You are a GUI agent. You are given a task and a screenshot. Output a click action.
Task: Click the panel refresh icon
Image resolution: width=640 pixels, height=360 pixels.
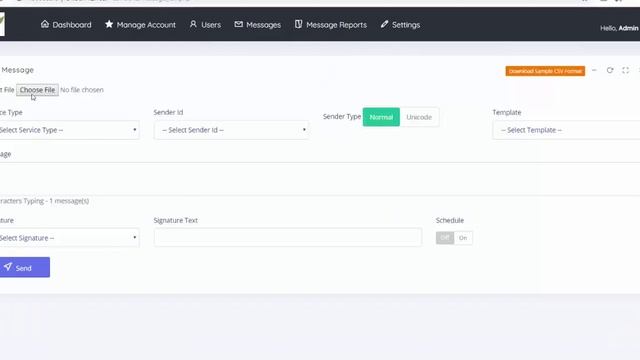(x=610, y=70)
